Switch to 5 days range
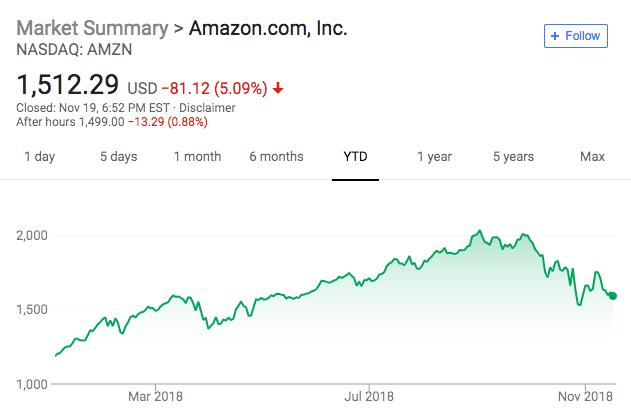 [119, 156]
